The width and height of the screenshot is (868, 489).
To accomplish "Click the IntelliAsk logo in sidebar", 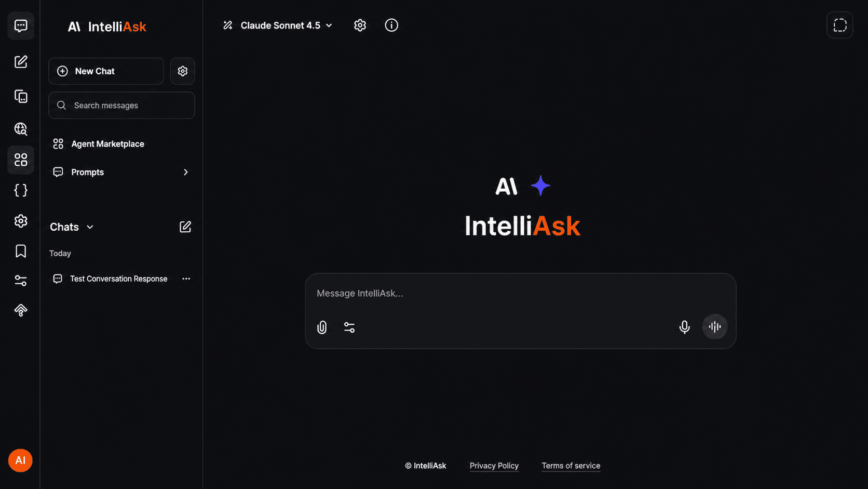I will pyautogui.click(x=107, y=27).
